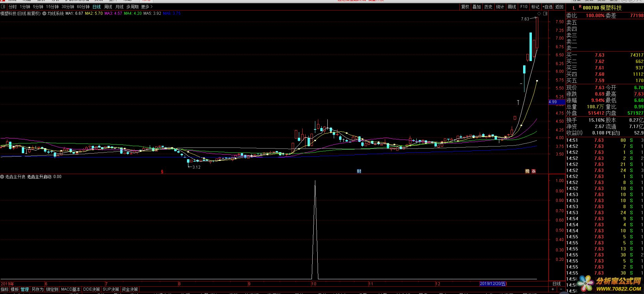Open the 复权 adjustment options
The height and width of the screenshot is (294, 644).
coord(465,7)
